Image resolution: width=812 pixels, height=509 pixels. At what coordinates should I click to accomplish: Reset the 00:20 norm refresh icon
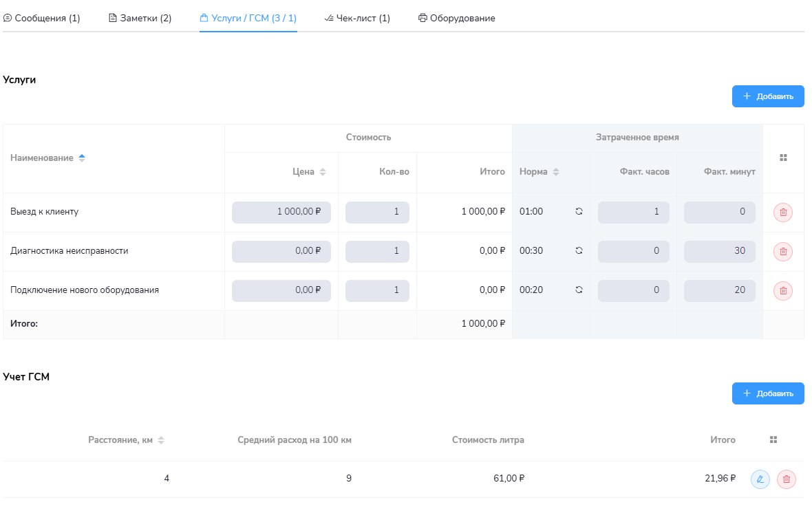click(579, 290)
